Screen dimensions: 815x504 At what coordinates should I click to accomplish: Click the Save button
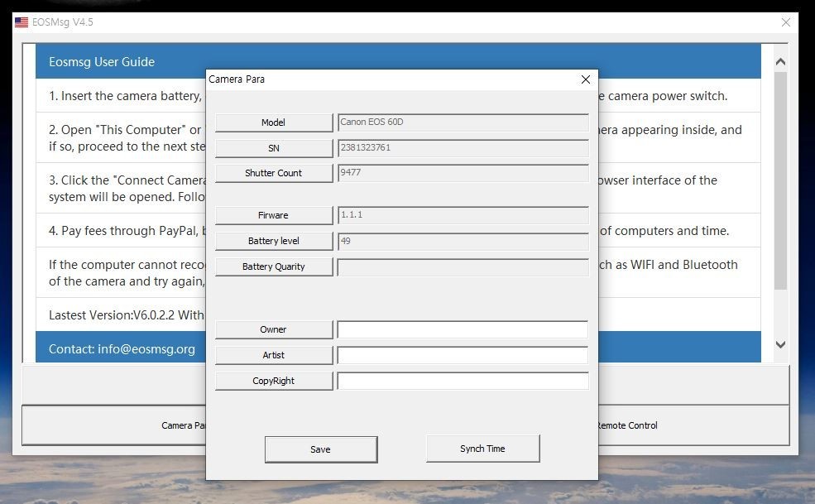(320, 449)
